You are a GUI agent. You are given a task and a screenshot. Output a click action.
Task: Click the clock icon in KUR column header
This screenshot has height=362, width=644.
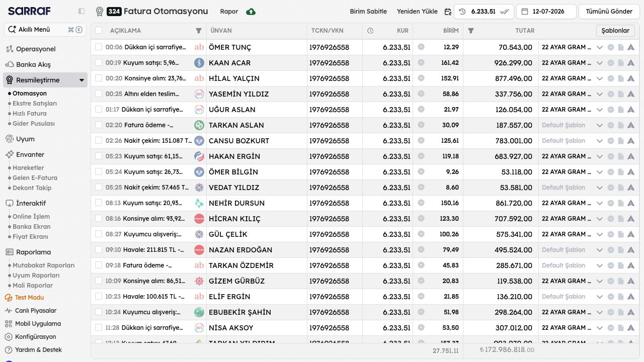(370, 31)
